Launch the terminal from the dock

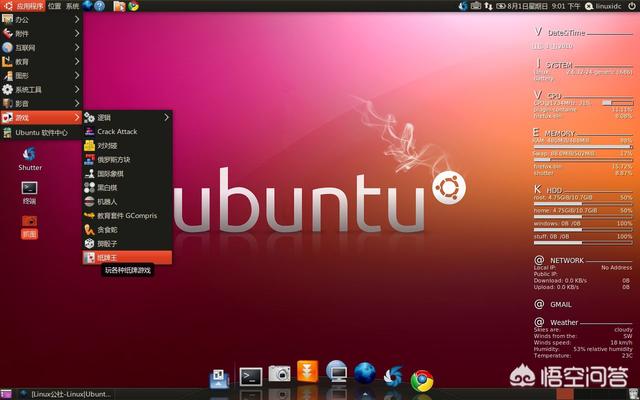pyautogui.click(x=250, y=377)
